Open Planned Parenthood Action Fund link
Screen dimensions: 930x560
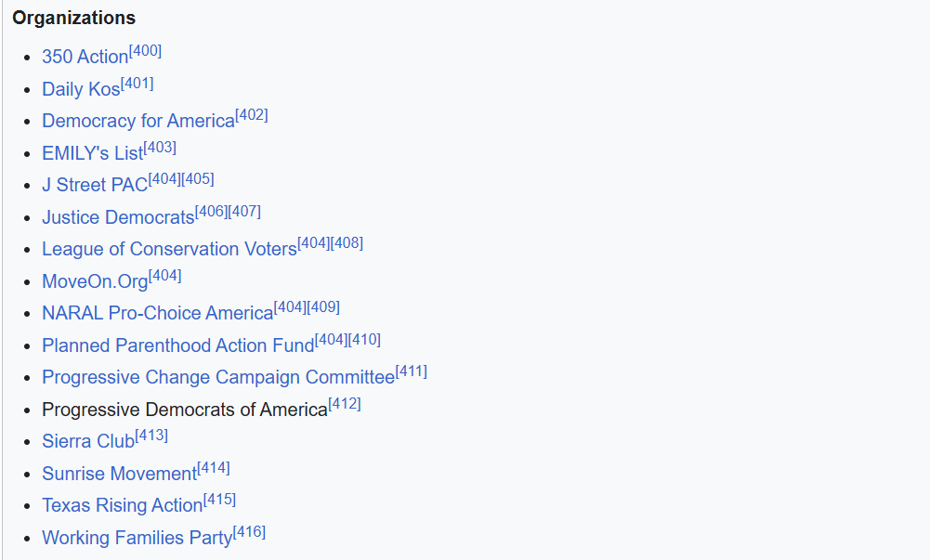point(178,345)
